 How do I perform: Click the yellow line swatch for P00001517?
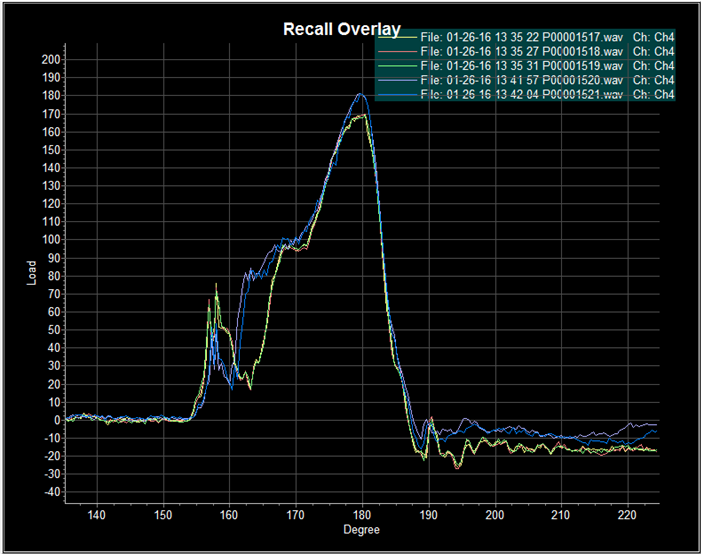(x=397, y=38)
